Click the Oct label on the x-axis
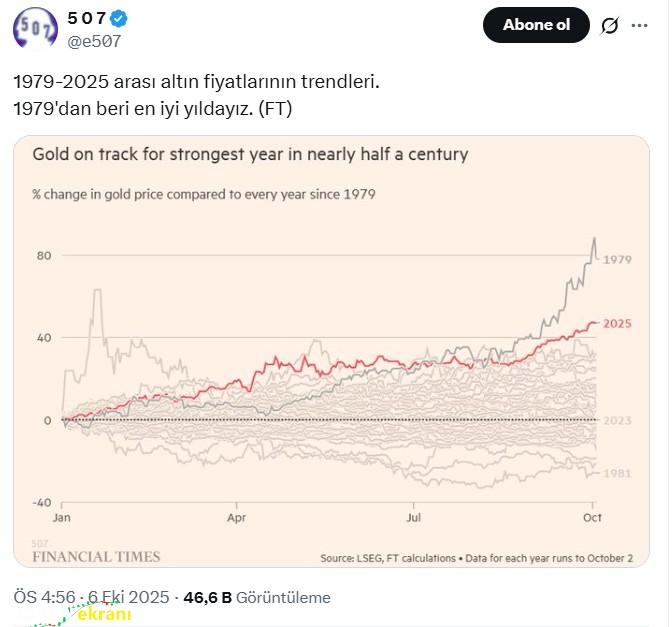The width and height of the screenshot is (672, 627). tap(592, 519)
